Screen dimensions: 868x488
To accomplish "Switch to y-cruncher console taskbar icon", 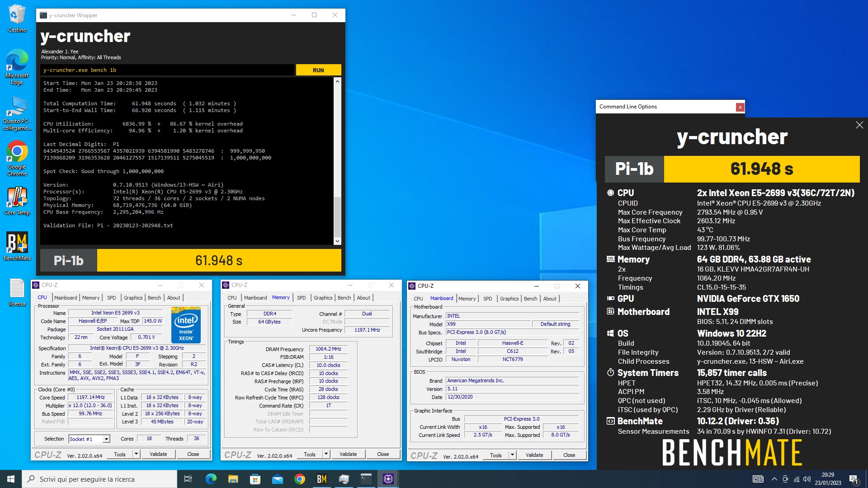I will pyautogui.click(x=366, y=479).
